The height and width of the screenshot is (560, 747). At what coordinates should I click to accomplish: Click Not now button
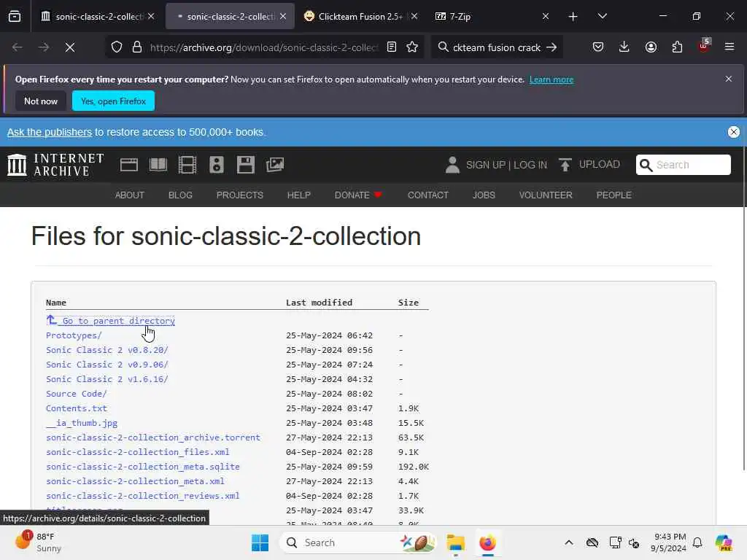41,101
